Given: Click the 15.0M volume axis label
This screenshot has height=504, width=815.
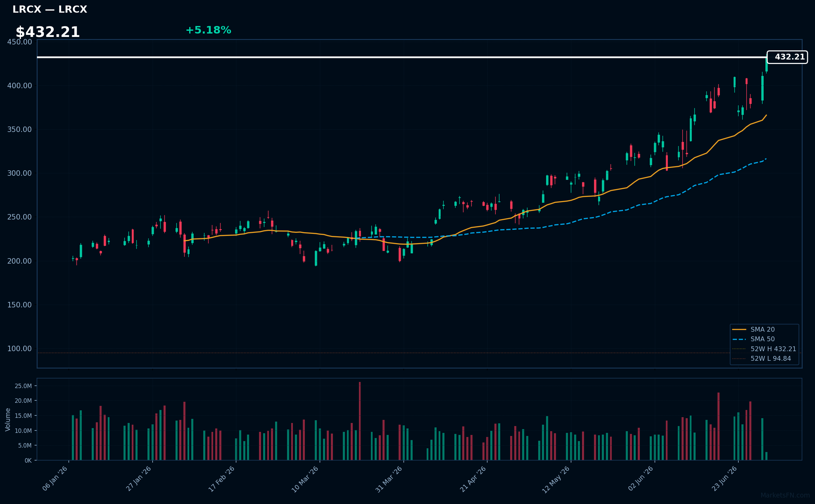Looking at the screenshot, I should point(23,415).
